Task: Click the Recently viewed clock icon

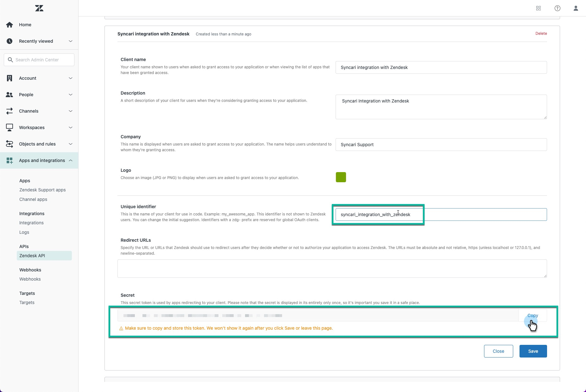Action: (9, 41)
